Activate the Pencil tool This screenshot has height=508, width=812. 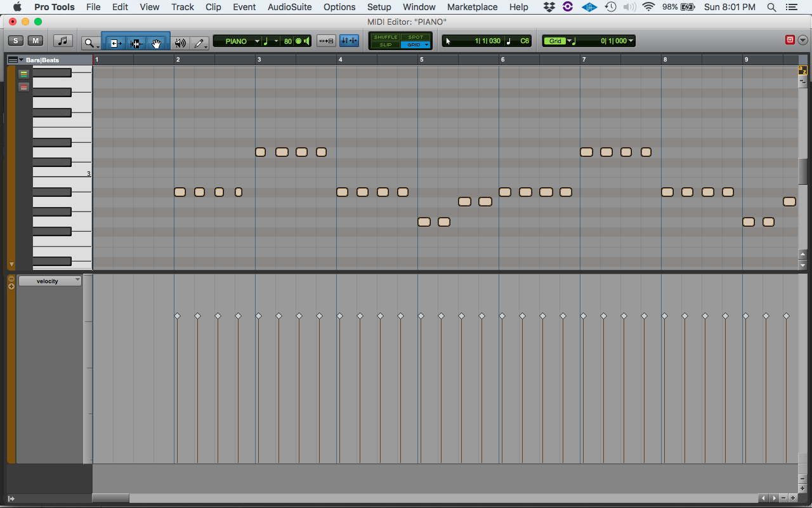coord(199,43)
